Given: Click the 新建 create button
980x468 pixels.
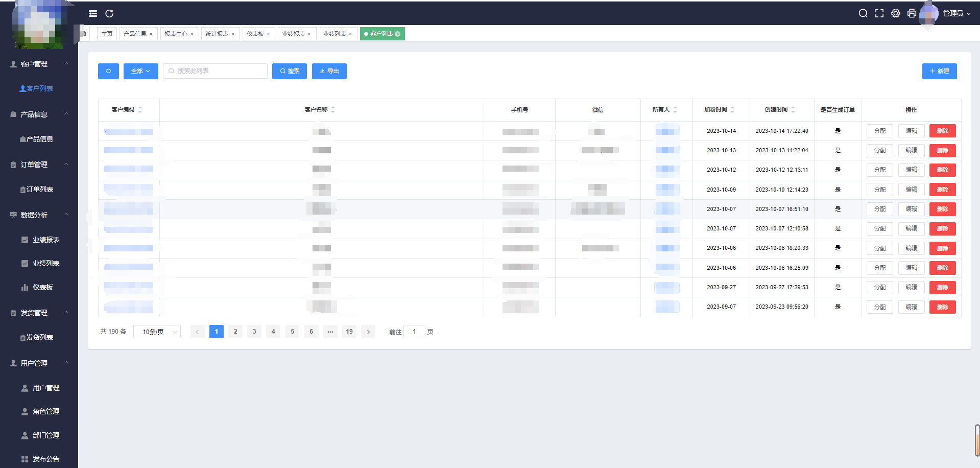Looking at the screenshot, I should (940, 71).
